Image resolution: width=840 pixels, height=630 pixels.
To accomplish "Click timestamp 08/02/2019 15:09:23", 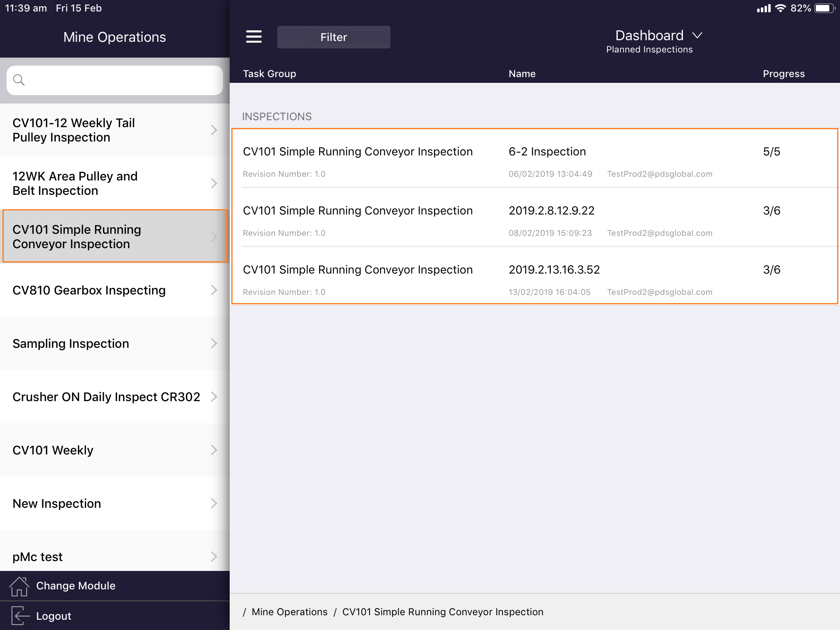I will (550, 233).
